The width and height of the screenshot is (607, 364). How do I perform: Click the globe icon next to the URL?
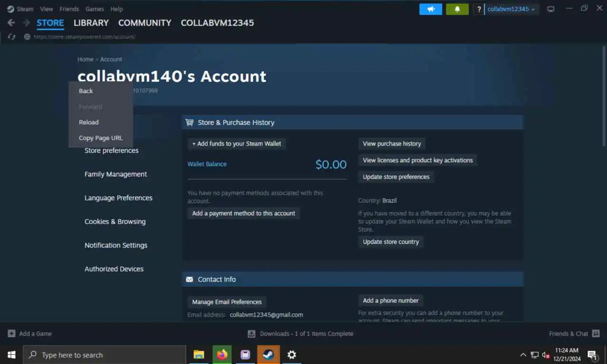tap(27, 36)
